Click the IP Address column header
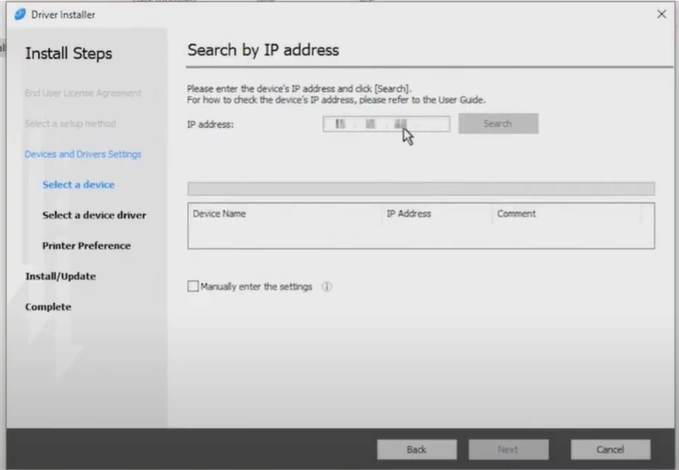This screenshot has width=679, height=470. point(408,214)
